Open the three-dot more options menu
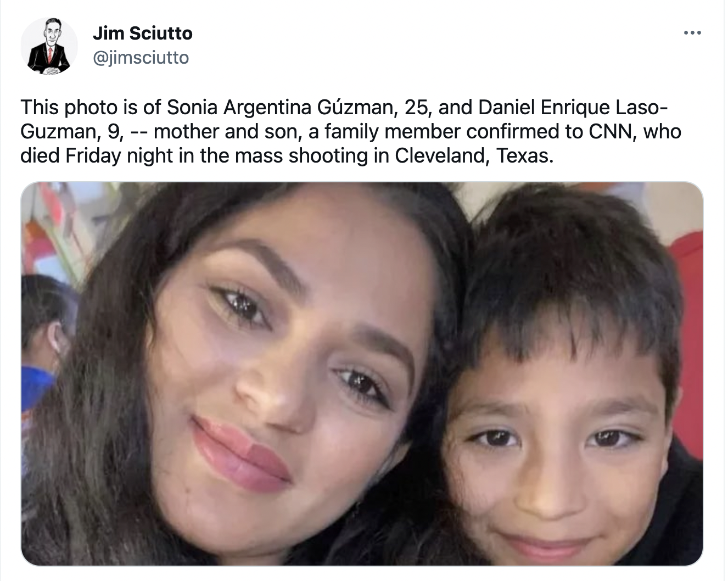The height and width of the screenshot is (581, 728). [x=692, y=33]
